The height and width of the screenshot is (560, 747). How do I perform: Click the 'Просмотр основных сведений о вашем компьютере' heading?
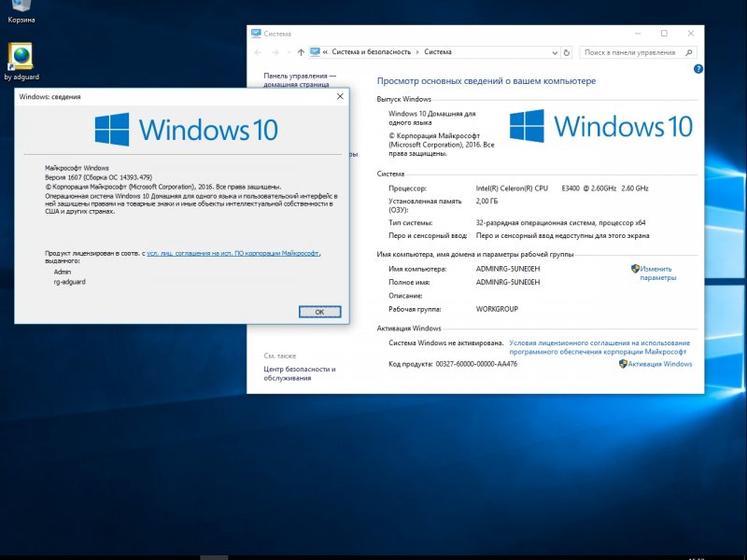click(486, 81)
